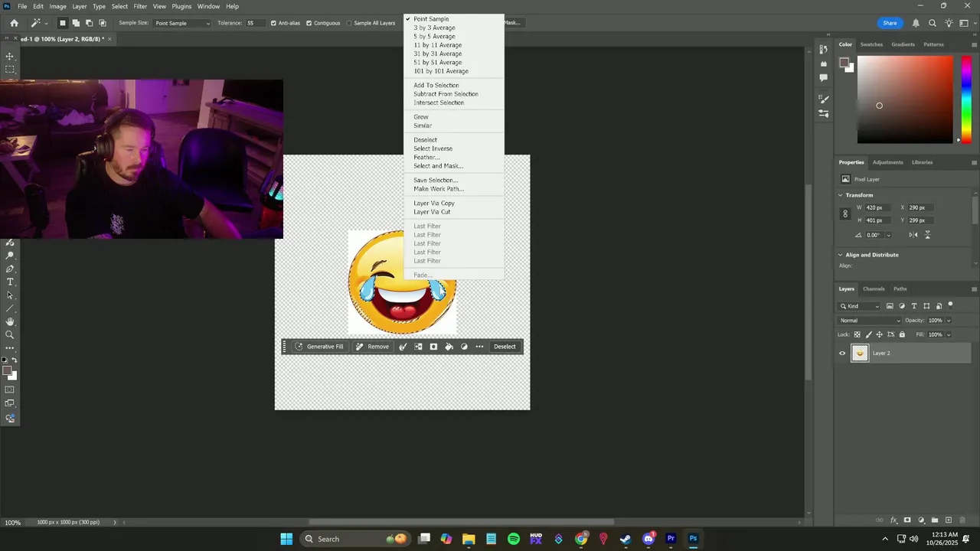The height and width of the screenshot is (551, 980).
Task: Create a new layer using the plus icon
Action: [948, 520]
